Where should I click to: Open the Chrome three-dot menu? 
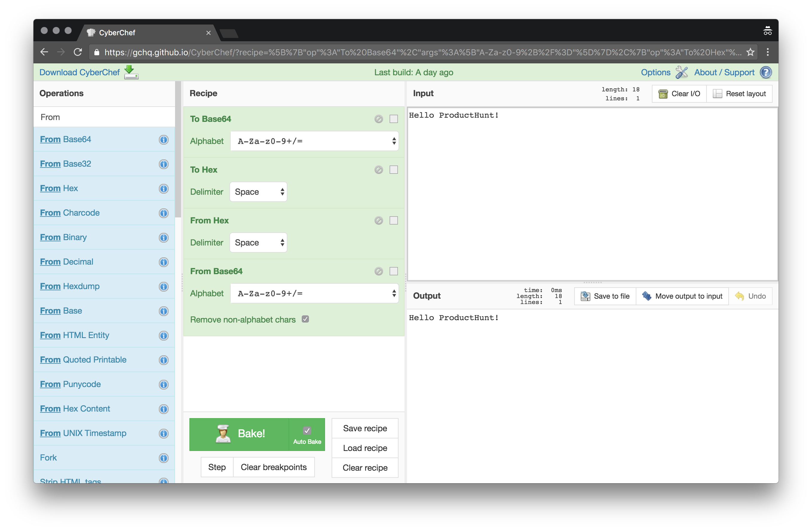coord(768,52)
